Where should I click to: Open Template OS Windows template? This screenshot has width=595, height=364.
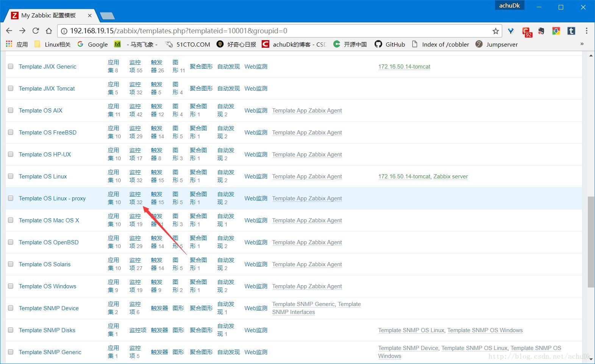(x=47, y=286)
